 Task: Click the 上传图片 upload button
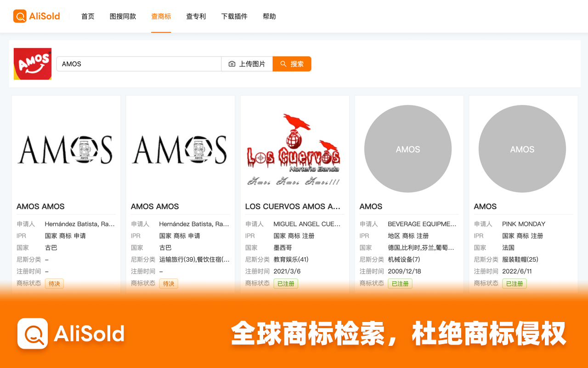coord(247,64)
